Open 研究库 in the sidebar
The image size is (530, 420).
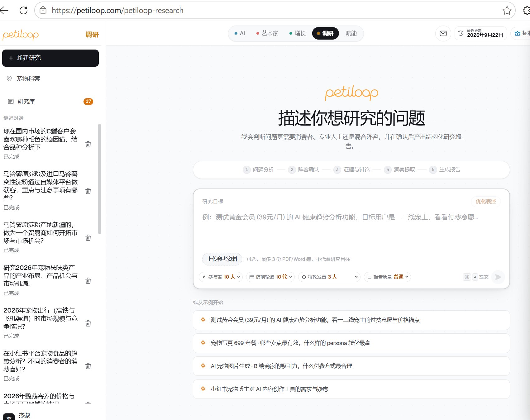pos(50,101)
